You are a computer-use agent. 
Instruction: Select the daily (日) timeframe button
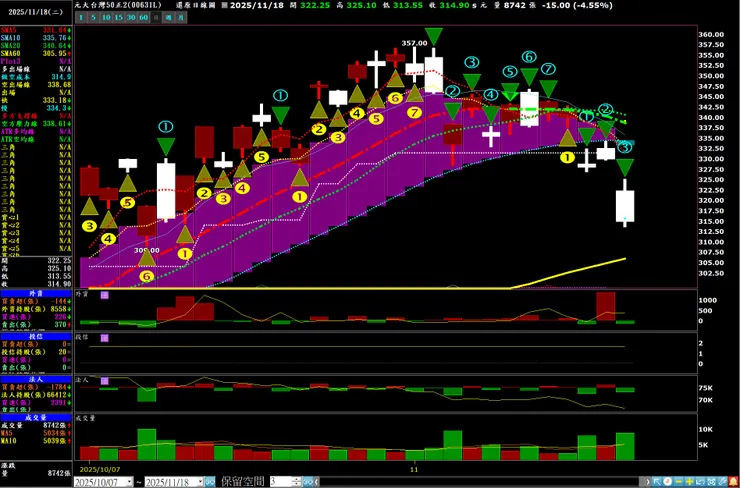(x=156, y=17)
